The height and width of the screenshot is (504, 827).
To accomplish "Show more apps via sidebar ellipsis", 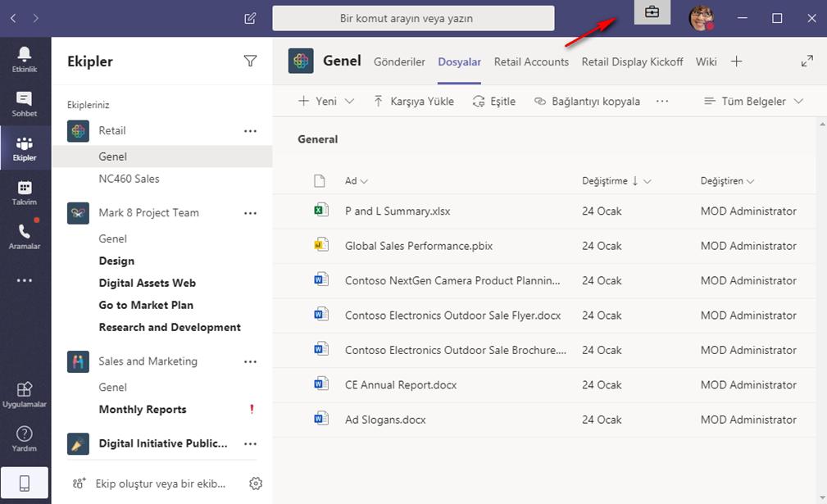I will (25, 280).
